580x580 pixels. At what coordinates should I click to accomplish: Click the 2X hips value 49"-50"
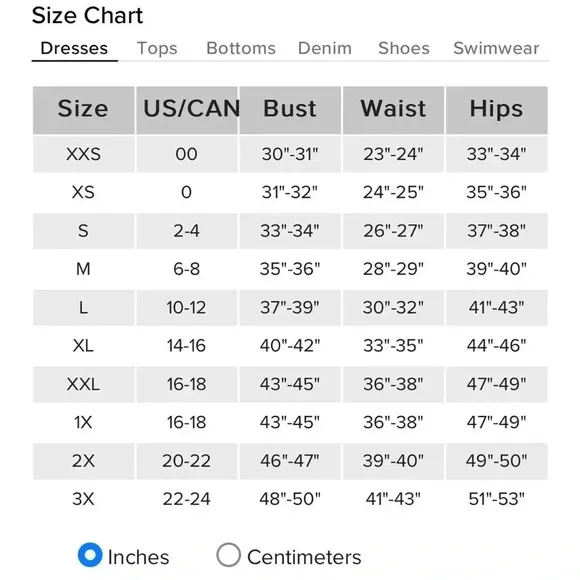click(x=496, y=461)
